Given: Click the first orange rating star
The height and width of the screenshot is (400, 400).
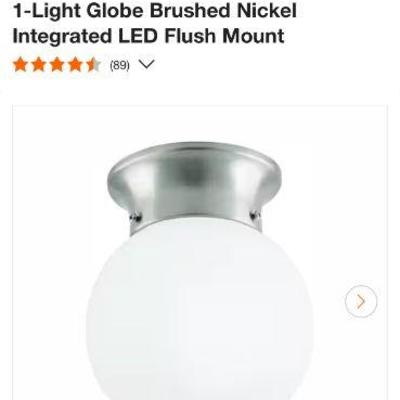Looking at the screenshot, I should [x=20, y=65].
